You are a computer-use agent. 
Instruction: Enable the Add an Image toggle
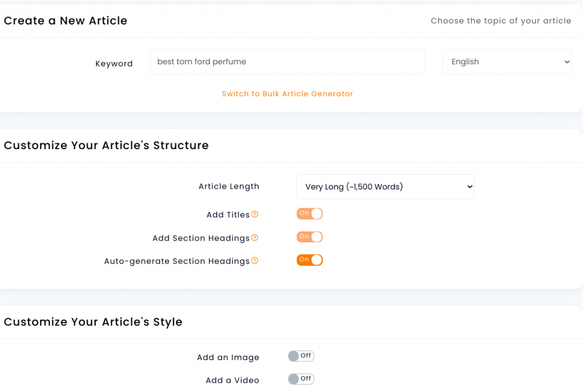point(301,356)
